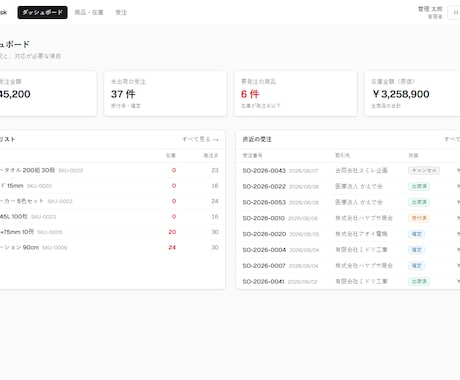The image size is (460, 380).
Task: Open the ダッシュボード tab
Action: [42, 12]
